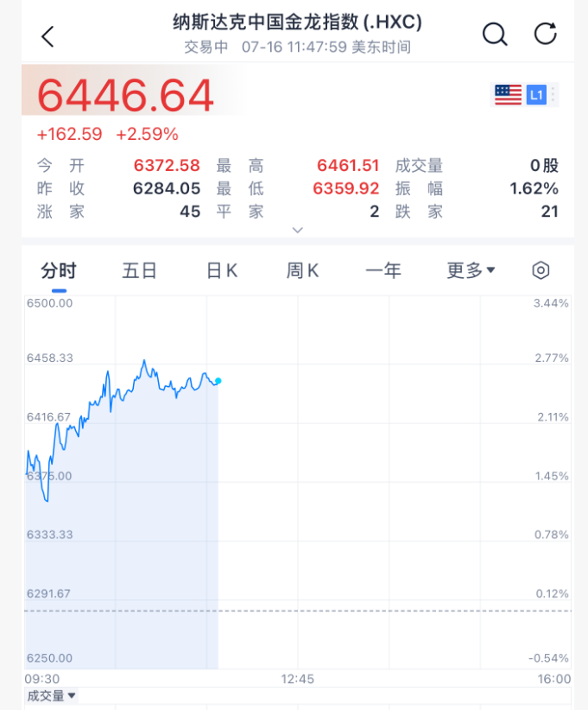
Task: Open the 成交量 indicator dropdown
Action: [x=51, y=695]
